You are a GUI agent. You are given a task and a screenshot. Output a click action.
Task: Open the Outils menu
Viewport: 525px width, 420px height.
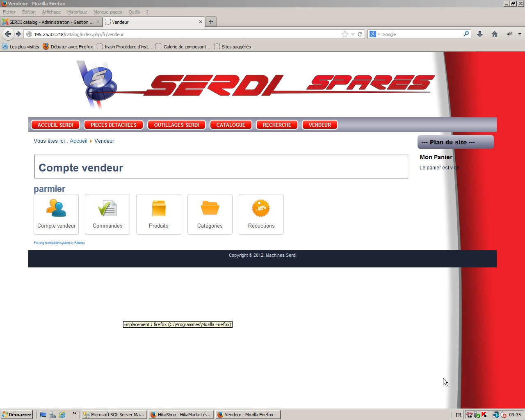pos(134,12)
